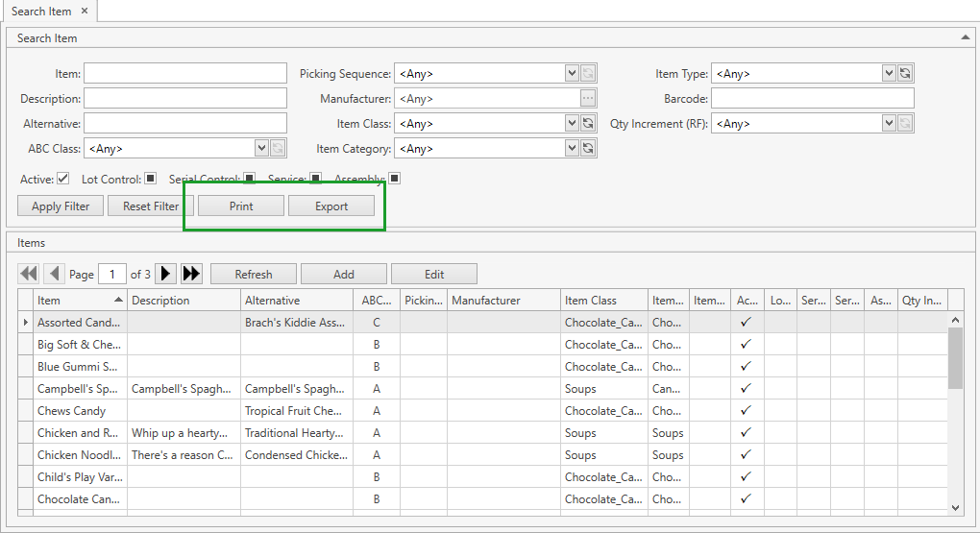
Task: Uncheck the Active checkbox
Action: click(x=63, y=179)
